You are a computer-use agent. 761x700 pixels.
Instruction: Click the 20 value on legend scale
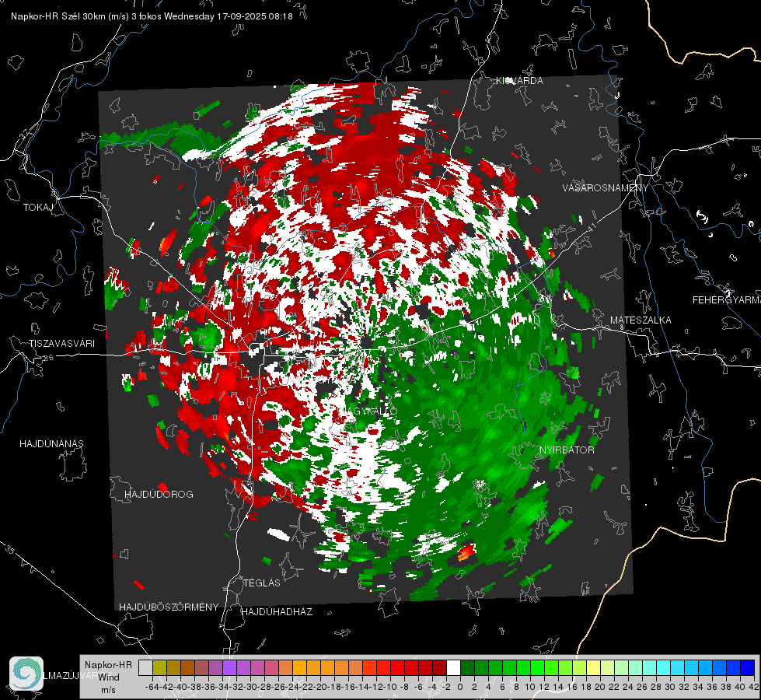pyautogui.click(x=600, y=687)
